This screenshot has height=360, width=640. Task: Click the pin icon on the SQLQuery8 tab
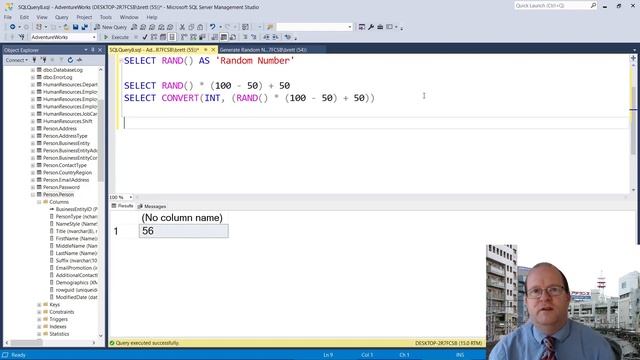(x=206, y=50)
